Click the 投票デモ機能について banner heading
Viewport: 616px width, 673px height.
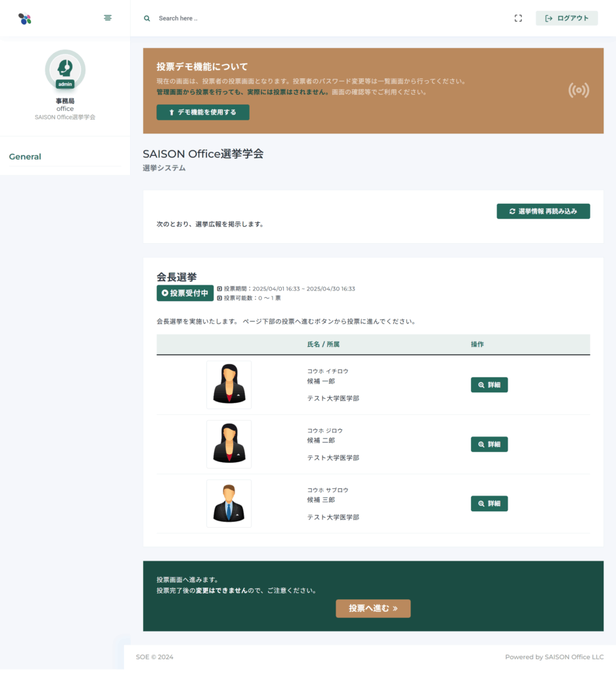[202, 66]
